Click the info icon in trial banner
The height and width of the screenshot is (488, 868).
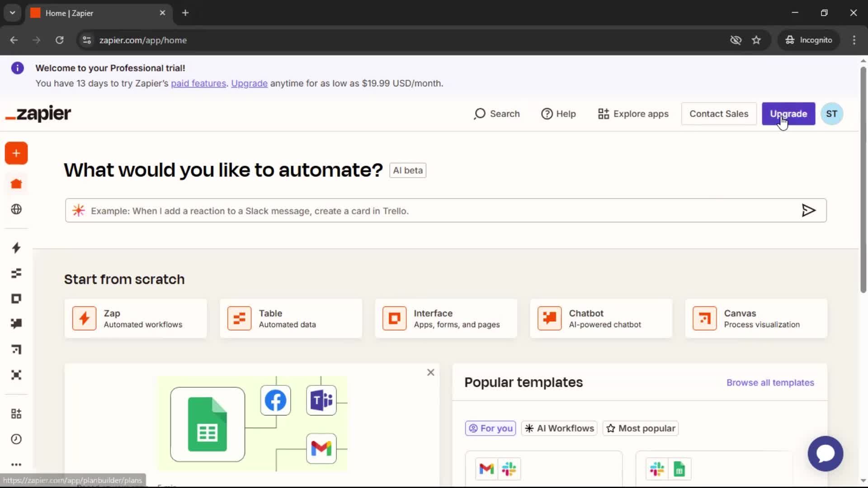pos(17,68)
